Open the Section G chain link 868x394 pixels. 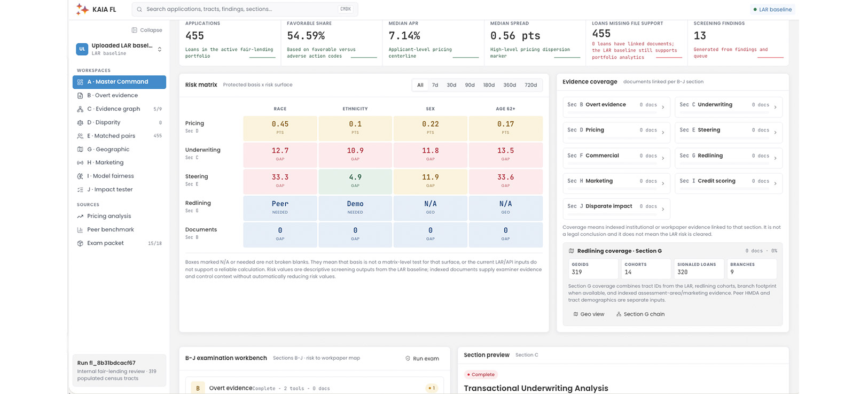pos(640,314)
